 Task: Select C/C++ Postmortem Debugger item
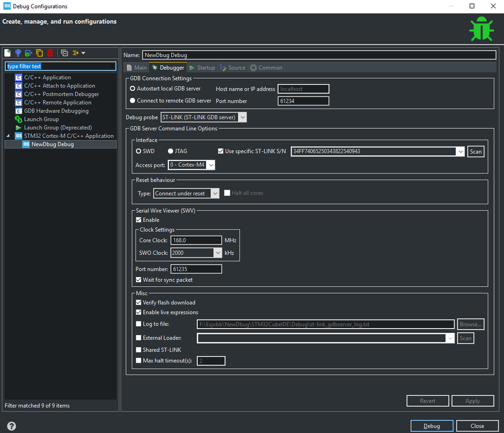pyautogui.click(x=62, y=94)
